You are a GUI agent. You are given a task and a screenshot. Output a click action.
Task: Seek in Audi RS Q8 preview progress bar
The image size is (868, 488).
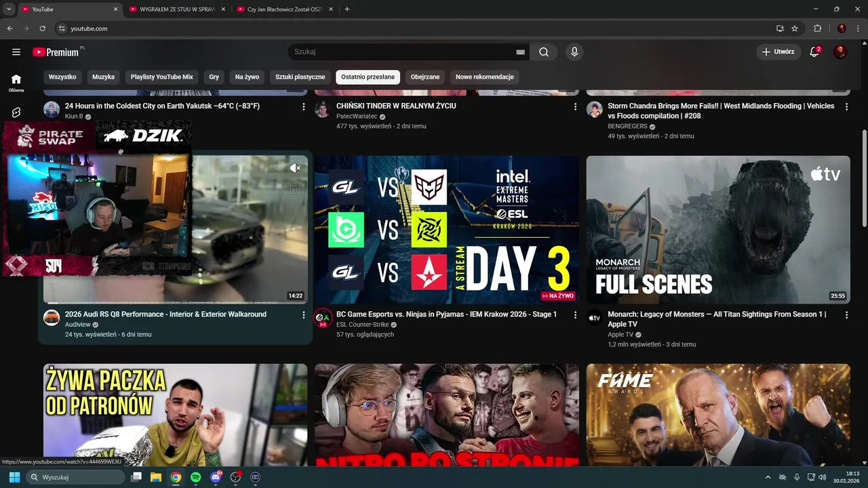pos(176,303)
